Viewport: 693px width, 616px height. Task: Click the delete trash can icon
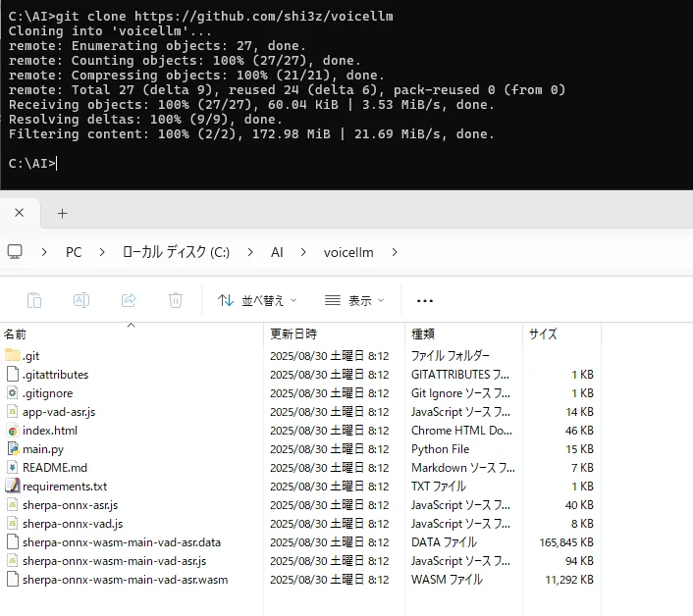point(176,300)
